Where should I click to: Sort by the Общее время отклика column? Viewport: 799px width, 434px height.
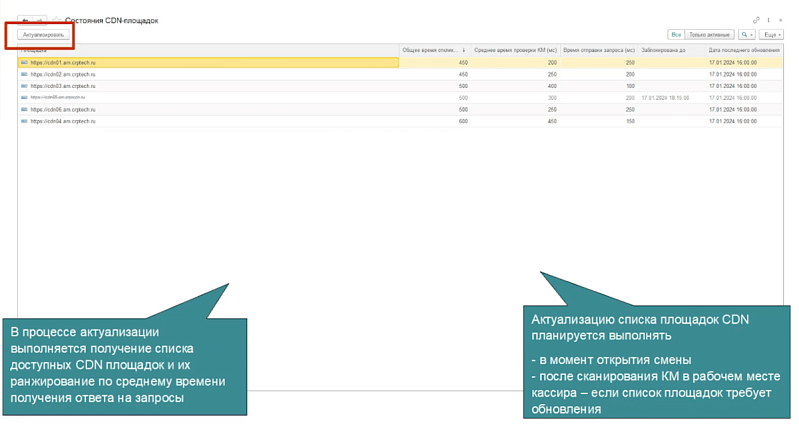[435, 50]
